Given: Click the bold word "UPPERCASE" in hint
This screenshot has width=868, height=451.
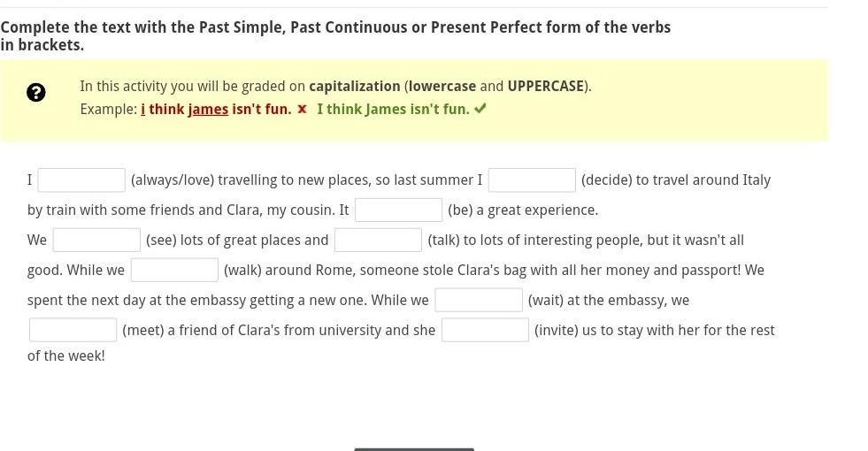Looking at the screenshot, I should [546, 87].
